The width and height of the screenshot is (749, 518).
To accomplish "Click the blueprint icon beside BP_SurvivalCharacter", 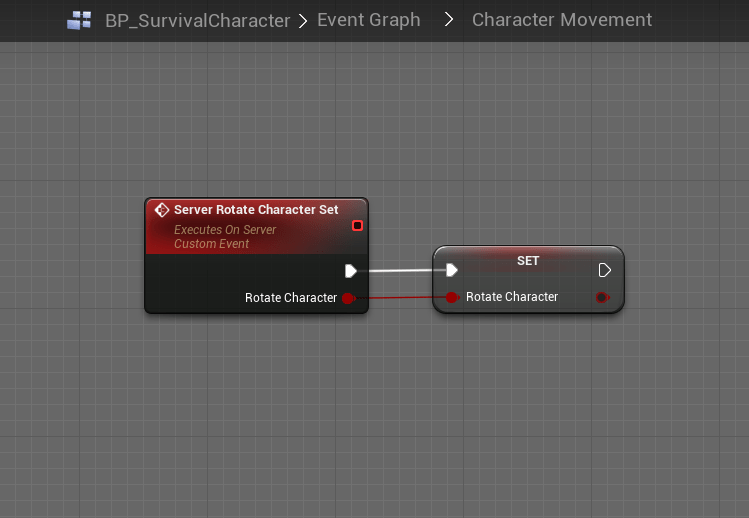I will point(79,20).
